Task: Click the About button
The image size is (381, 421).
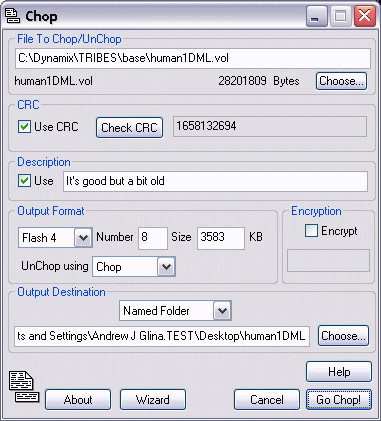Action: coord(78,400)
